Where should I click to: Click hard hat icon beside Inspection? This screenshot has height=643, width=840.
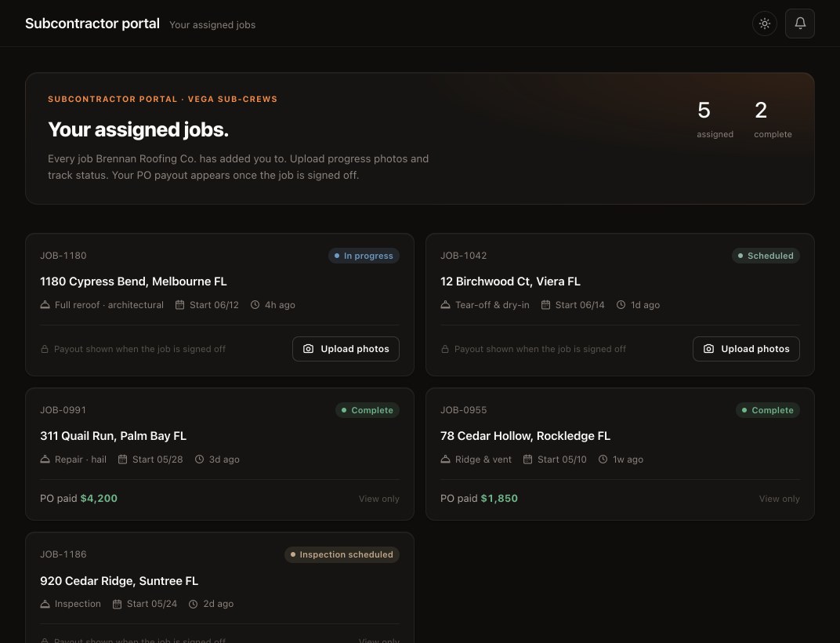(x=45, y=604)
